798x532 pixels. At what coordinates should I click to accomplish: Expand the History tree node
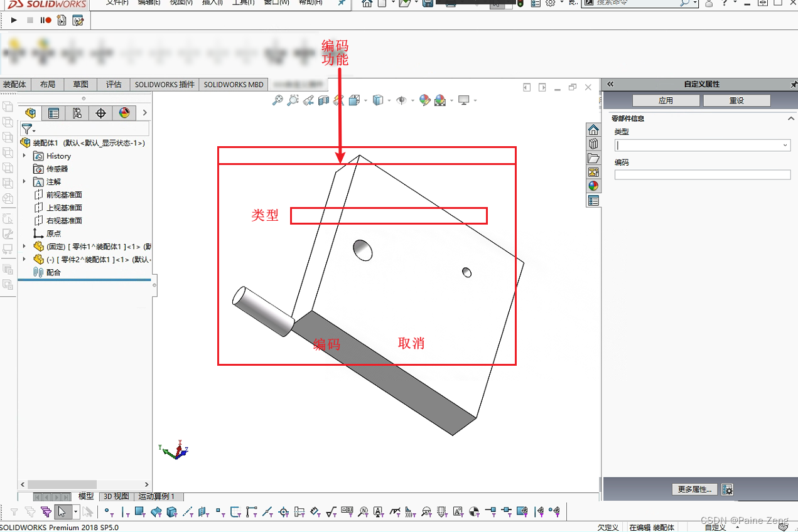[24, 156]
